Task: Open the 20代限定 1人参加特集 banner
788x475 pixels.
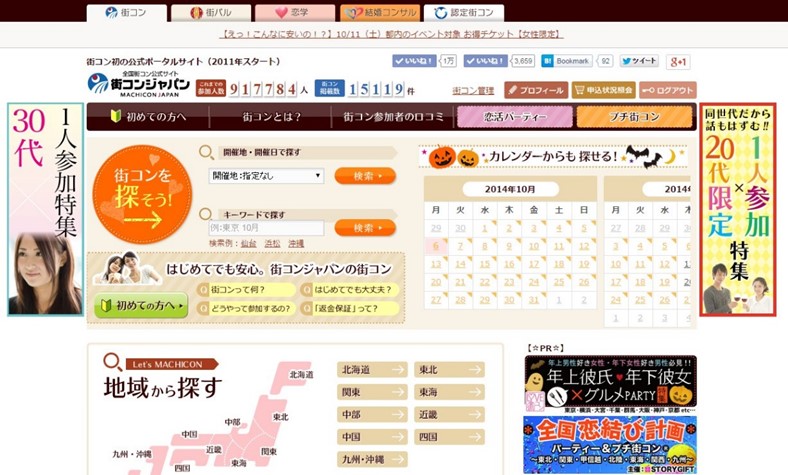Action: click(737, 209)
